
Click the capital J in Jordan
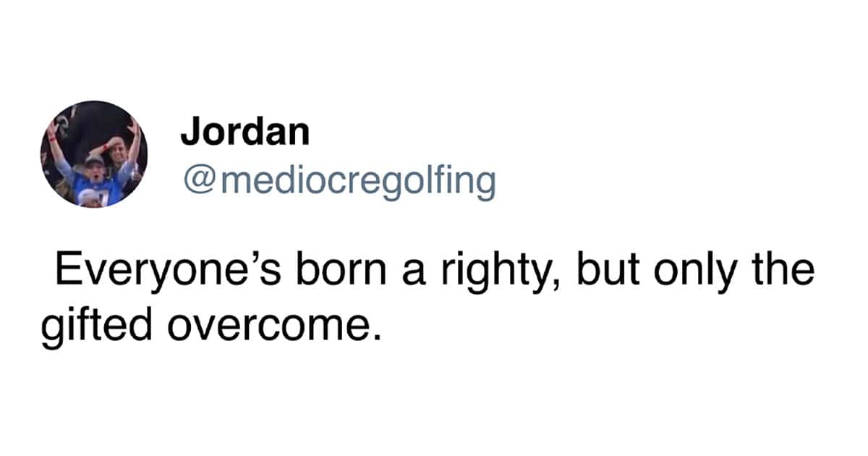pyautogui.click(x=190, y=132)
